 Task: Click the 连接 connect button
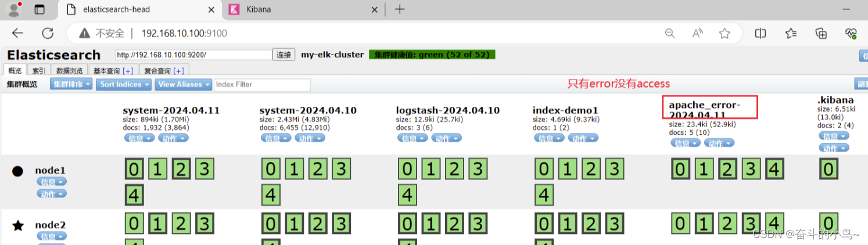284,55
